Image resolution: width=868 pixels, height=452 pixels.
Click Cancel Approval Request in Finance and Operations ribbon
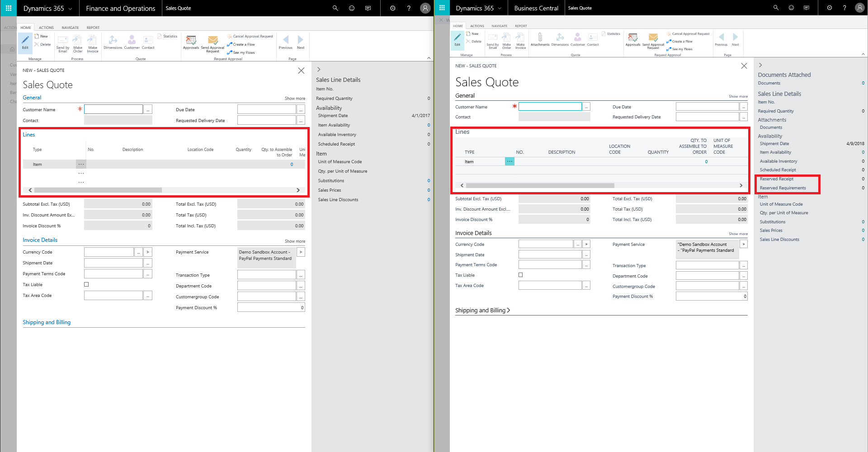pyautogui.click(x=250, y=36)
